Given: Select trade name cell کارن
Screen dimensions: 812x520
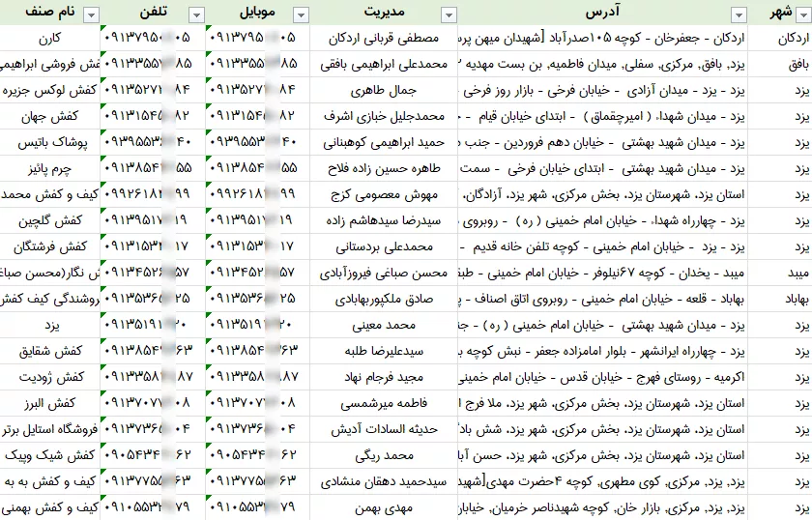Looking at the screenshot, I should pyautogui.click(x=49, y=38).
